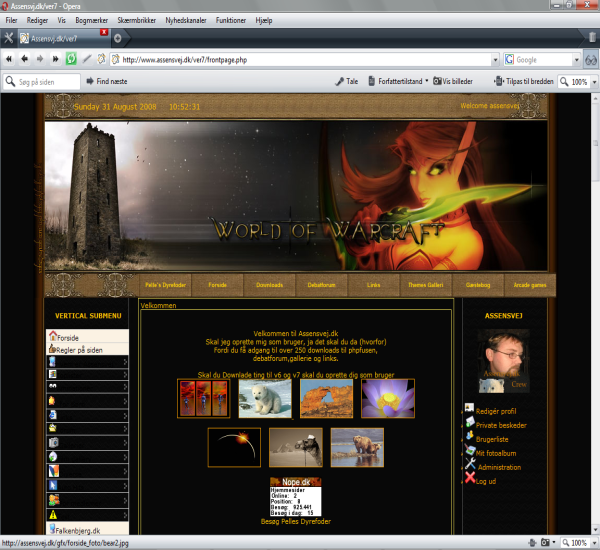
Task: Click the yellow warning triangle in submenu
Action: click(53, 515)
